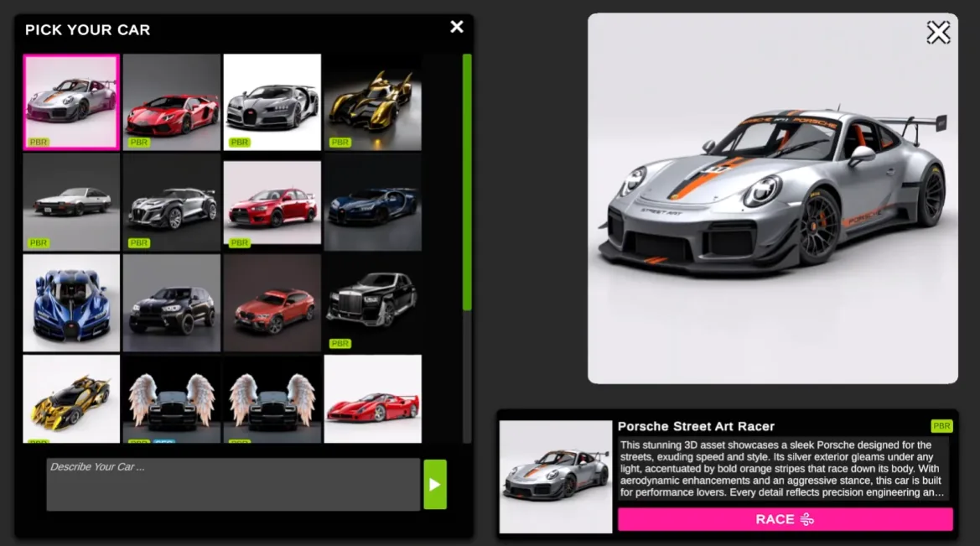The width and height of the screenshot is (980, 546).
Task: Choose the black Rolls-Royce sedan thumbnail
Action: (372, 303)
